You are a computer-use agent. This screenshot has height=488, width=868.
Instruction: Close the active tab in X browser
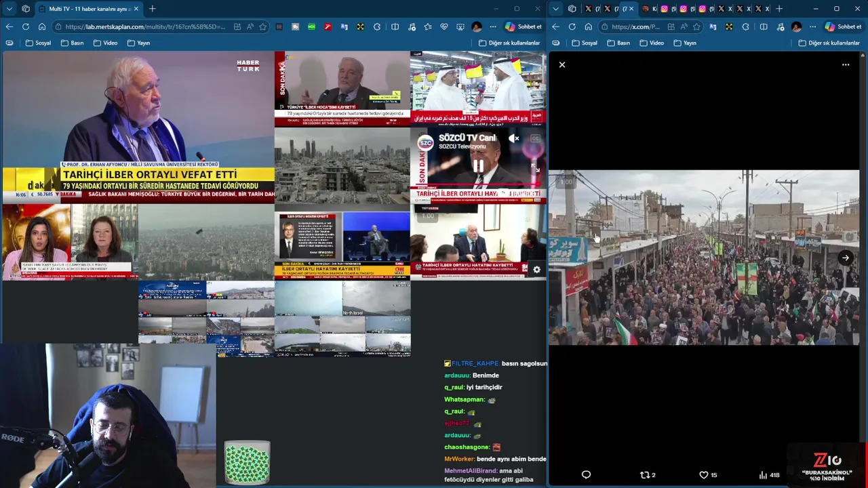(631, 9)
